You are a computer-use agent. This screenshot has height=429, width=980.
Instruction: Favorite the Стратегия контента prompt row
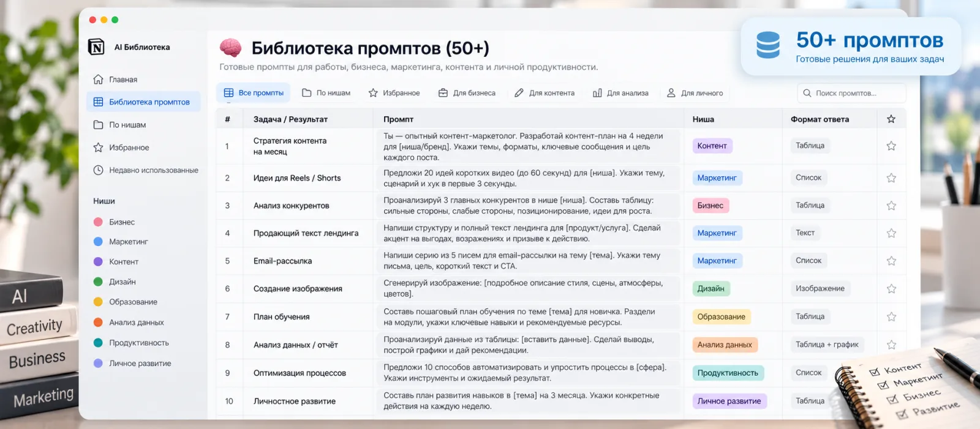coord(891,146)
